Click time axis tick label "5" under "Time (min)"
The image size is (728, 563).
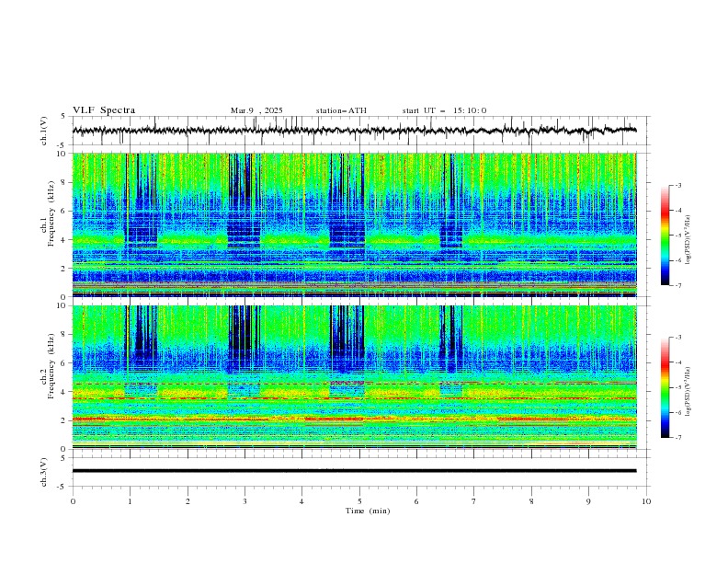[x=359, y=501]
